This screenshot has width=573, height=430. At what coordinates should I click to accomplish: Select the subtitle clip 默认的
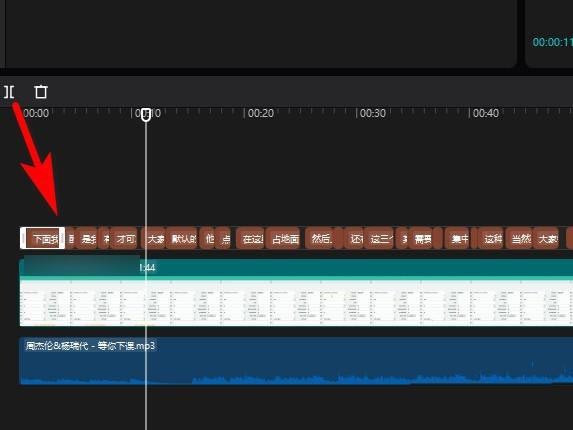click(182, 239)
